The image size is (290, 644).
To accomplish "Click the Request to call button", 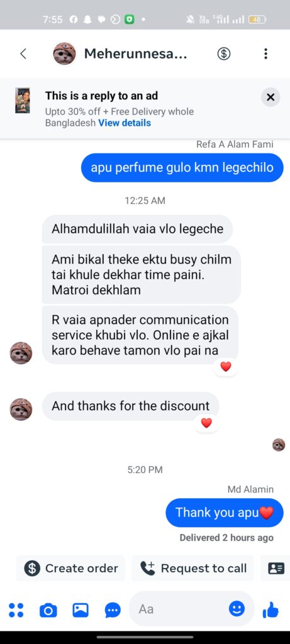I will point(193,568).
